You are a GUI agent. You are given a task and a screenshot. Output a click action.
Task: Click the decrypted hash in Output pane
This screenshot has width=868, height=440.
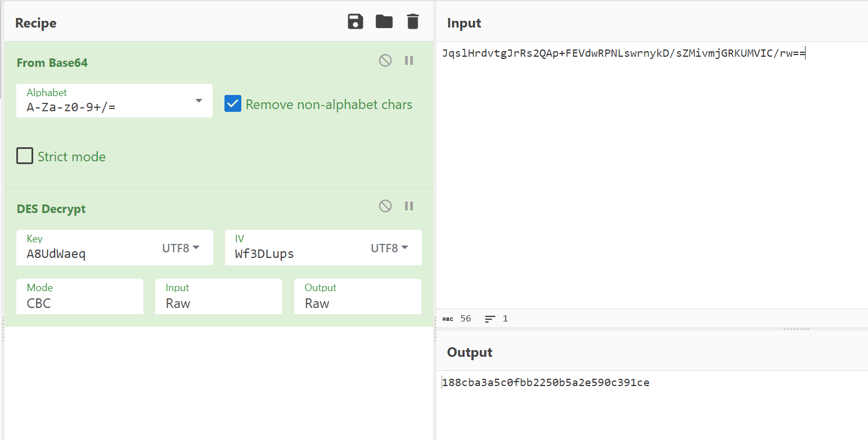coord(546,383)
